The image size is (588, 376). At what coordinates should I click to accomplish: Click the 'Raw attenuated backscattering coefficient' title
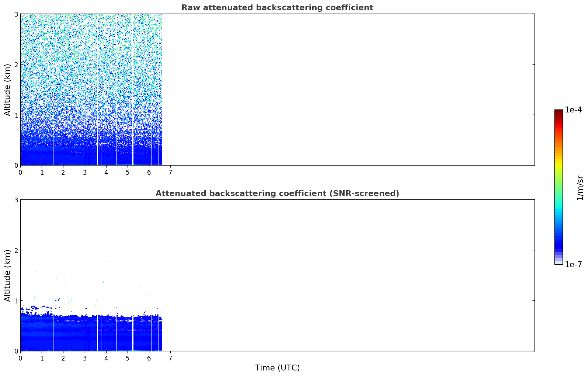[277, 8]
